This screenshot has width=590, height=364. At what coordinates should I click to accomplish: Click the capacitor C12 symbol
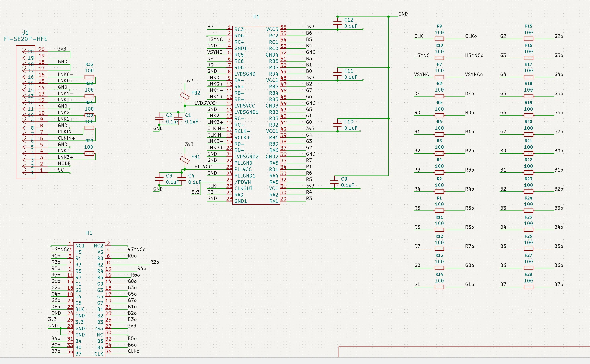pos(337,23)
